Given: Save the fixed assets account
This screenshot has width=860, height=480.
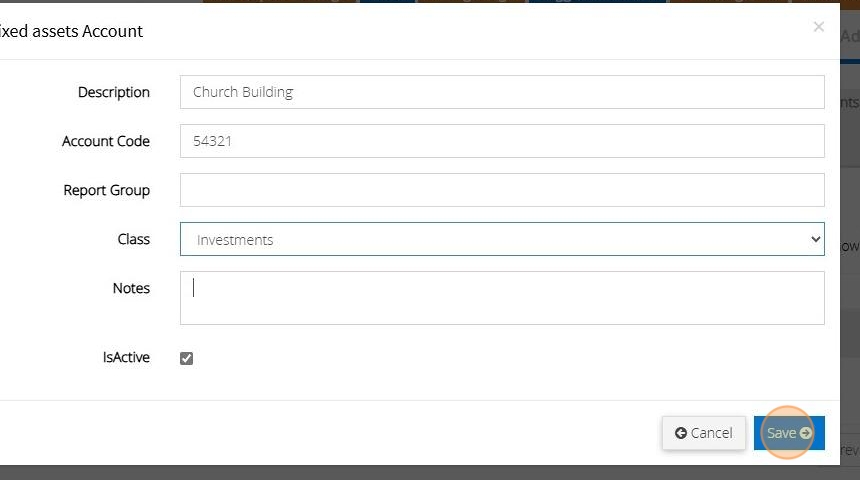Looking at the screenshot, I should [788, 433].
